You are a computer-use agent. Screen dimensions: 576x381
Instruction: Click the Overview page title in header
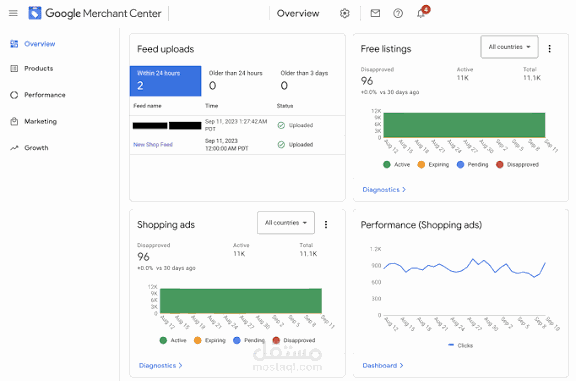tap(298, 14)
